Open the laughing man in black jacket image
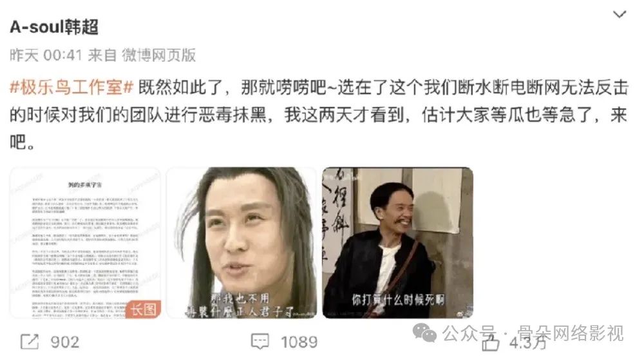644x359 pixels. point(397,242)
